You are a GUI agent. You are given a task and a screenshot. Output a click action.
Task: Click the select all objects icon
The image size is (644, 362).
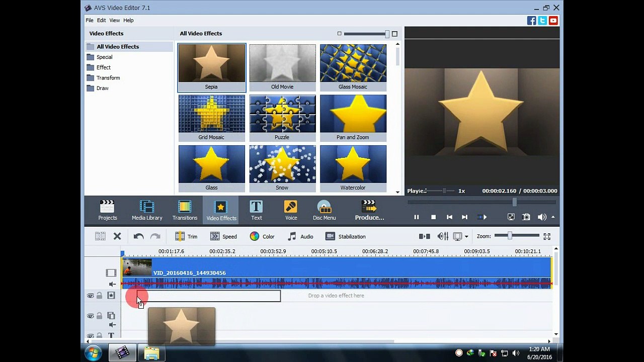click(100, 236)
